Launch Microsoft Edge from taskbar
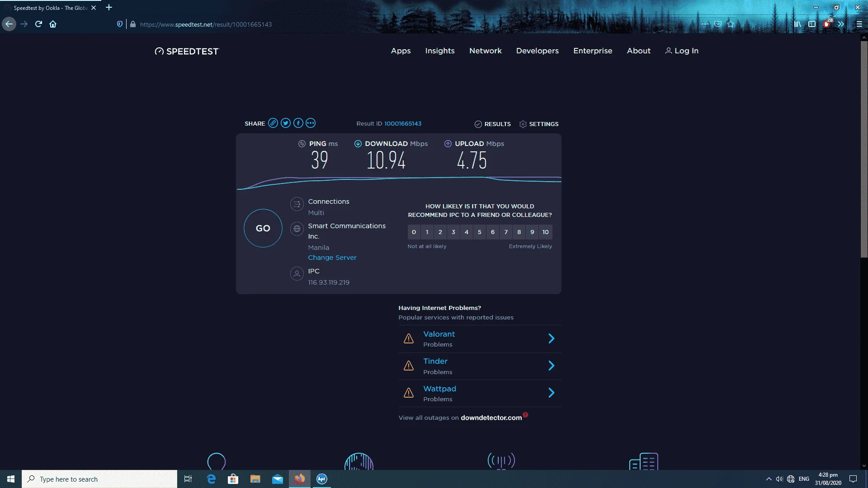Screen dimensions: 868x488 (211, 479)
